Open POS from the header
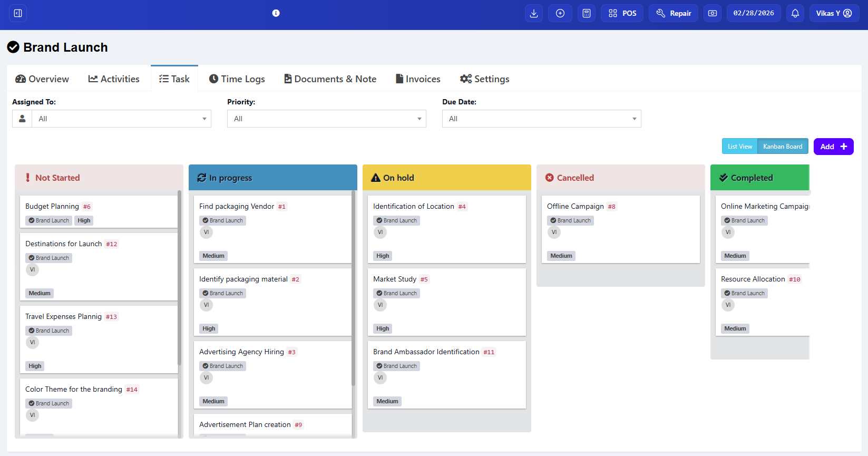This screenshot has width=868, height=456. coord(622,13)
